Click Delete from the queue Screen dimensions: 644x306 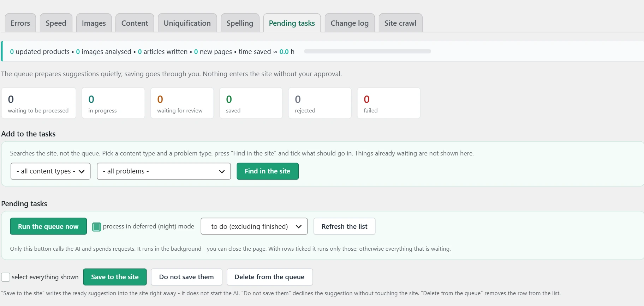[x=269, y=277]
